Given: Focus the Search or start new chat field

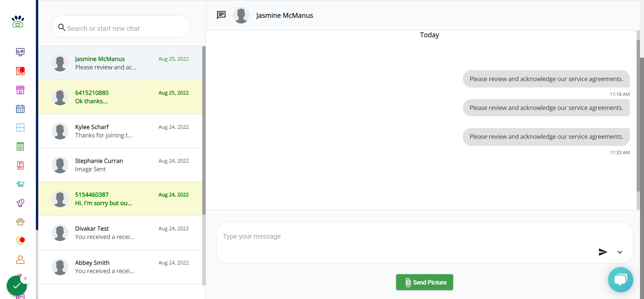Looking at the screenshot, I should [121, 26].
